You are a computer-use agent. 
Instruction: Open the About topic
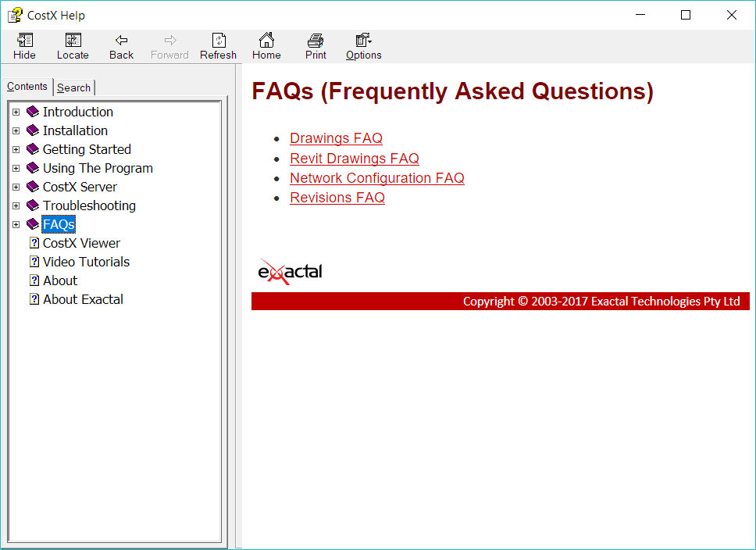[60, 280]
